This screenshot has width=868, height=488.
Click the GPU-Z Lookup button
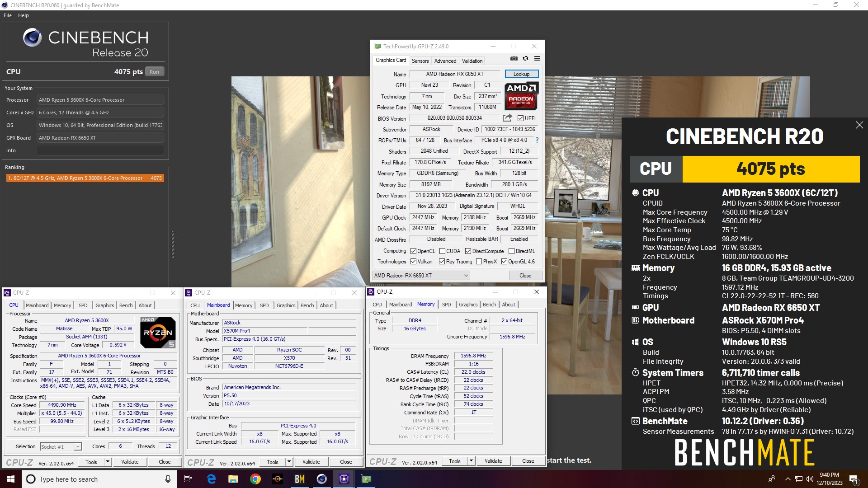pyautogui.click(x=521, y=74)
